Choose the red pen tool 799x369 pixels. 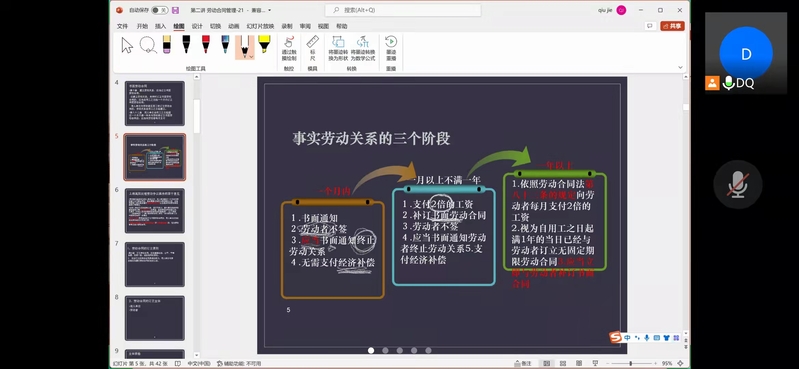206,44
